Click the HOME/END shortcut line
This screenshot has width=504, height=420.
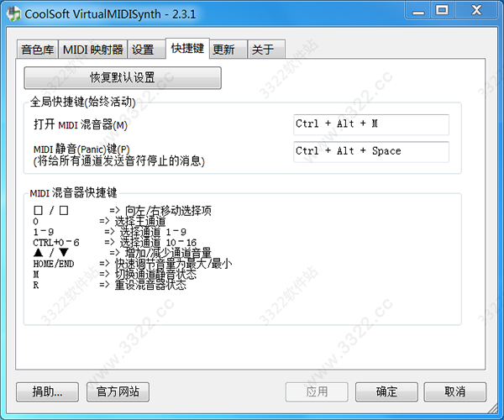coord(133,264)
